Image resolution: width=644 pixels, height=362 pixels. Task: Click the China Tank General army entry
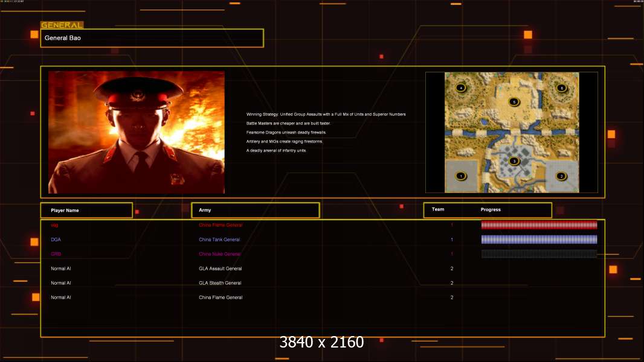(219, 240)
